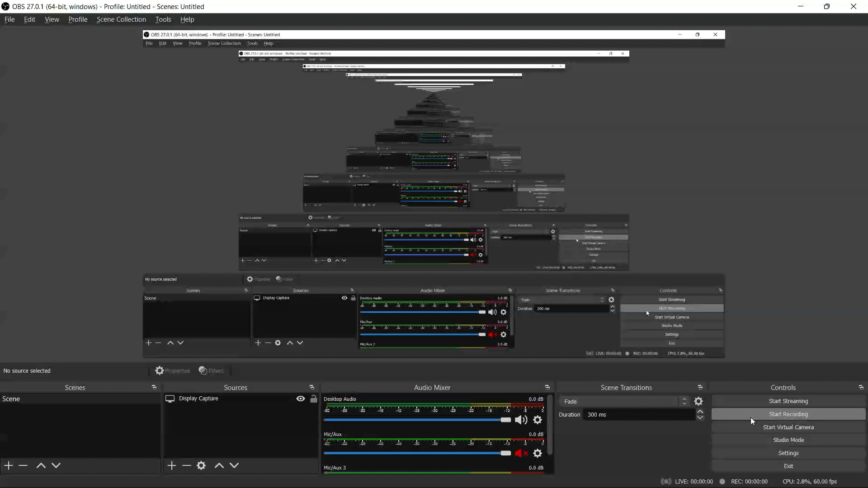The width and height of the screenshot is (868, 488).
Task: Select Scene in Scenes list
Action: tap(80, 399)
